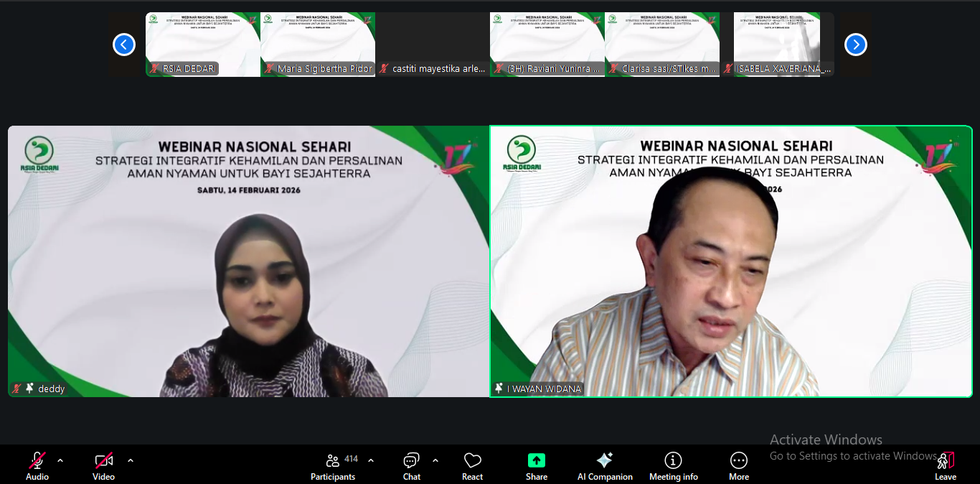This screenshot has width=980, height=484.
Task: Open the Chat bubble icon
Action: point(411,461)
